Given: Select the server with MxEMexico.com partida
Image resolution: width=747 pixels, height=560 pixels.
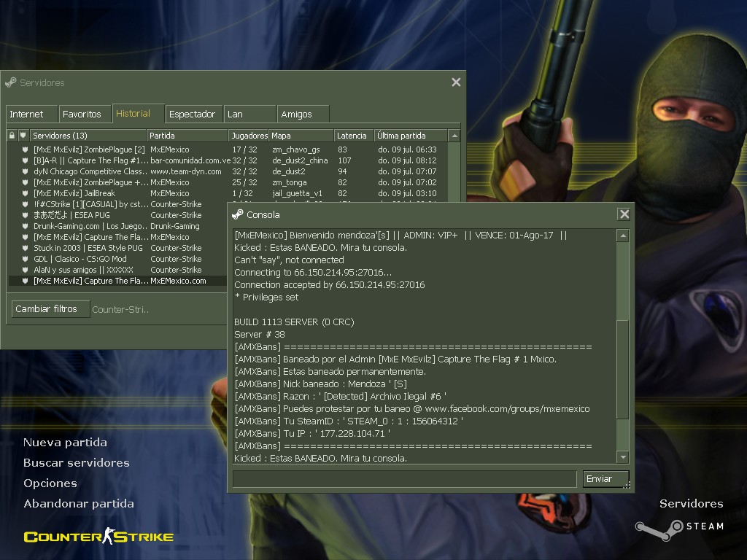Looking at the screenshot, I should click(117, 281).
